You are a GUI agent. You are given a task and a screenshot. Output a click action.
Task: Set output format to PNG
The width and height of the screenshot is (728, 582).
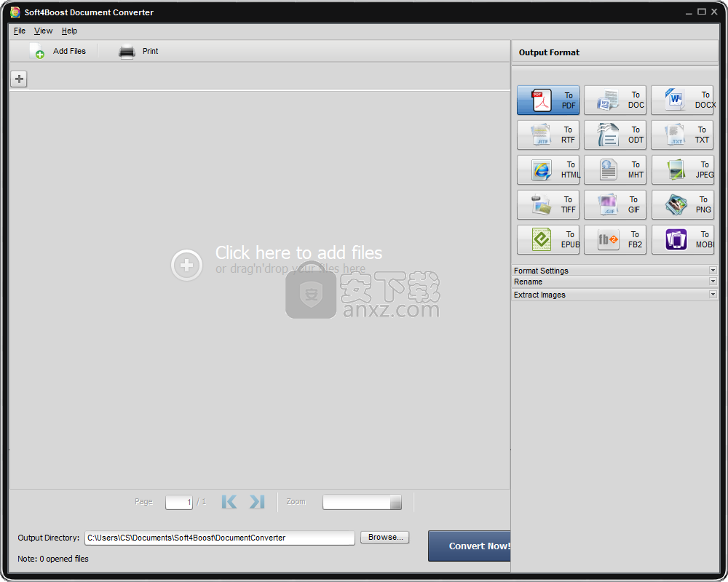click(x=682, y=204)
